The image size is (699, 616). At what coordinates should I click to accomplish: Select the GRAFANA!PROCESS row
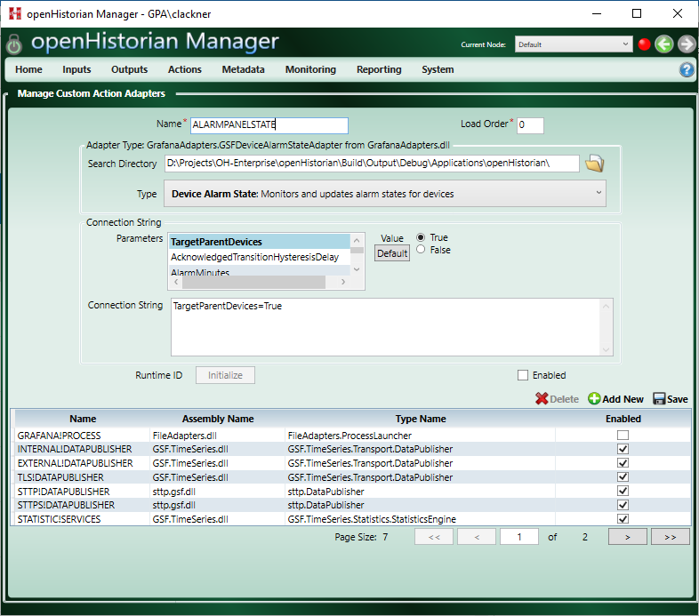pyautogui.click(x=352, y=435)
